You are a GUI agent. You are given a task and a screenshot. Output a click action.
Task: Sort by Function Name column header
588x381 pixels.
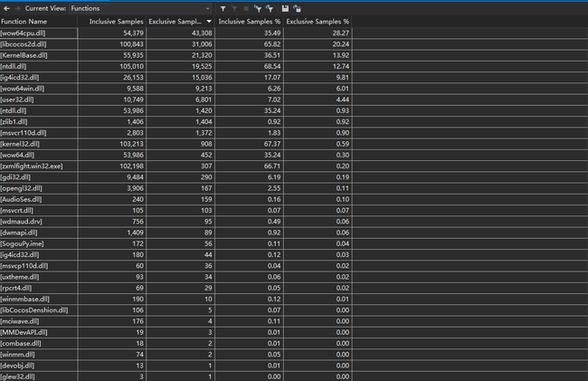[x=39, y=22]
